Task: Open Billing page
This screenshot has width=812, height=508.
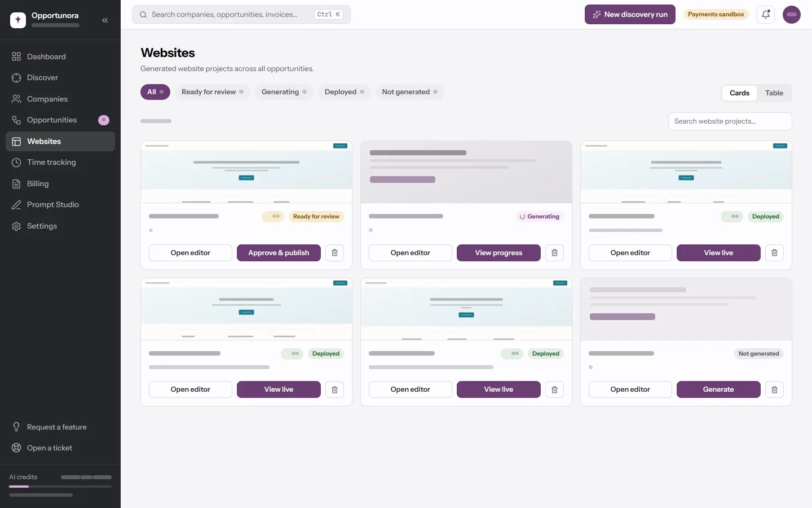Action: [60, 183]
